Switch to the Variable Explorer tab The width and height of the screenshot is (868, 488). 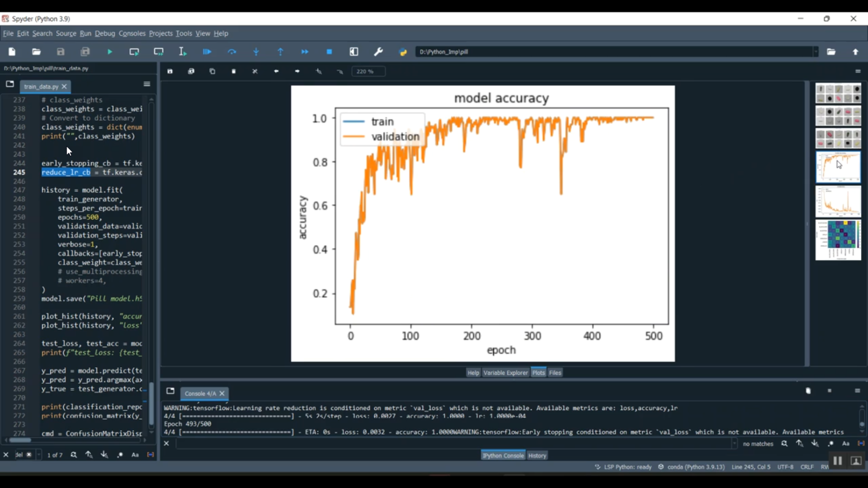coord(505,373)
